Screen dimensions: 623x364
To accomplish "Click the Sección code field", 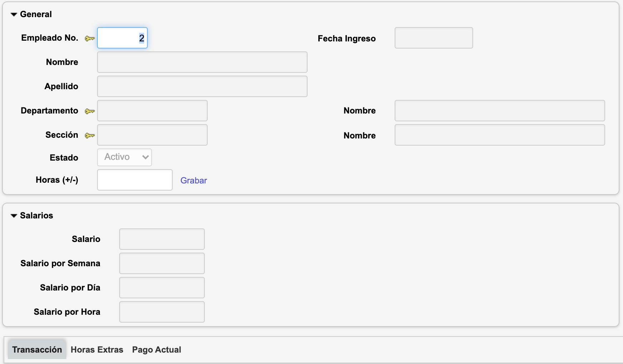I will (x=152, y=135).
